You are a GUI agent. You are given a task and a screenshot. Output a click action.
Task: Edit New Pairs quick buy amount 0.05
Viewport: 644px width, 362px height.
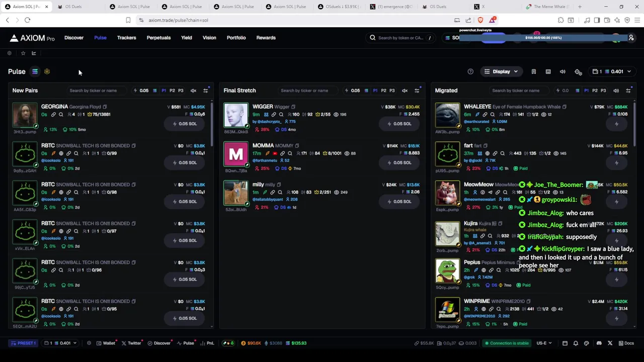tap(144, 90)
